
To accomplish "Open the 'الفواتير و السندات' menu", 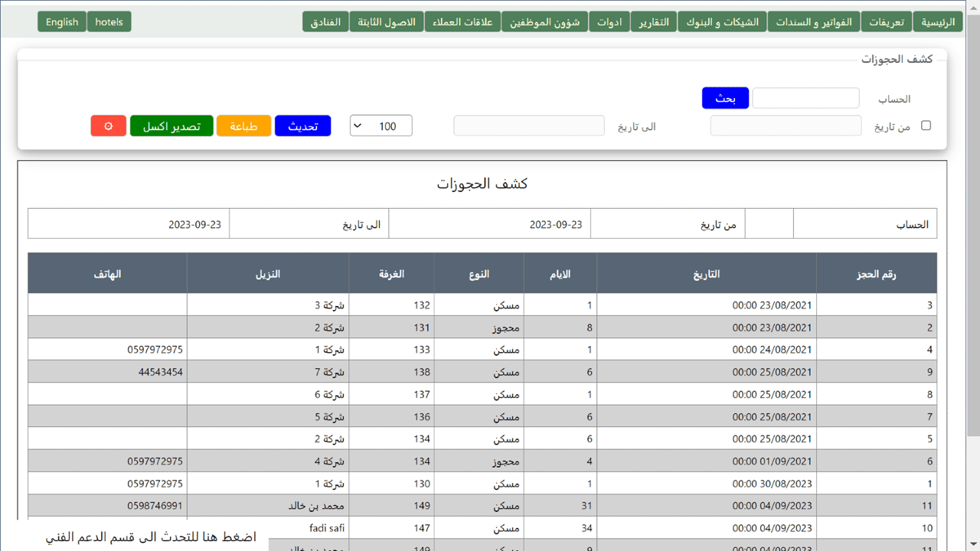I will pos(814,22).
